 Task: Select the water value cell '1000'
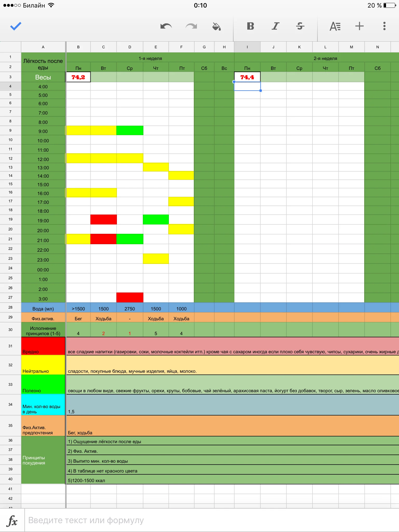(181, 308)
